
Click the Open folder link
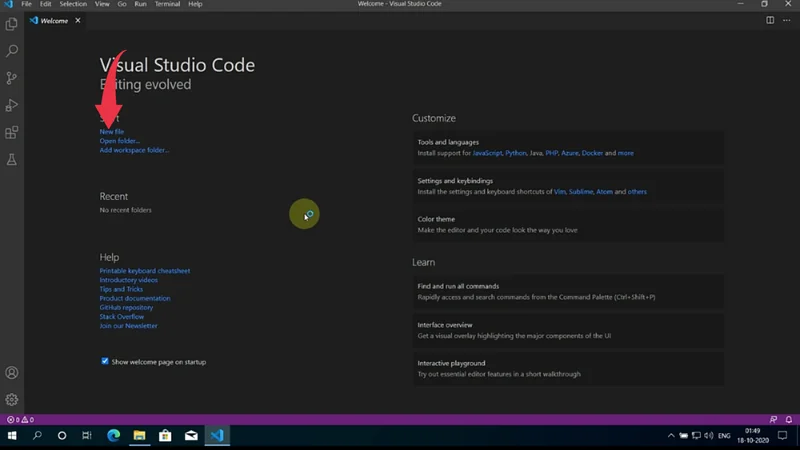point(119,141)
